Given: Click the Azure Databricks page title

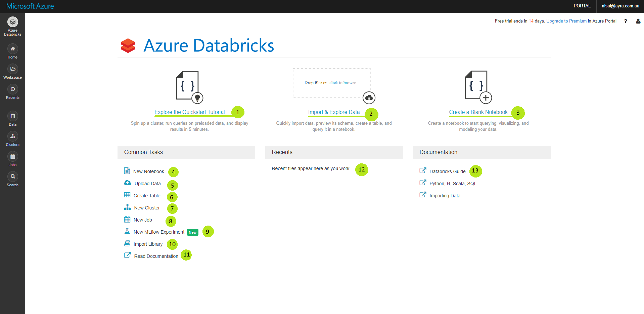Looking at the screenshot, I should [x=209, y=46].
